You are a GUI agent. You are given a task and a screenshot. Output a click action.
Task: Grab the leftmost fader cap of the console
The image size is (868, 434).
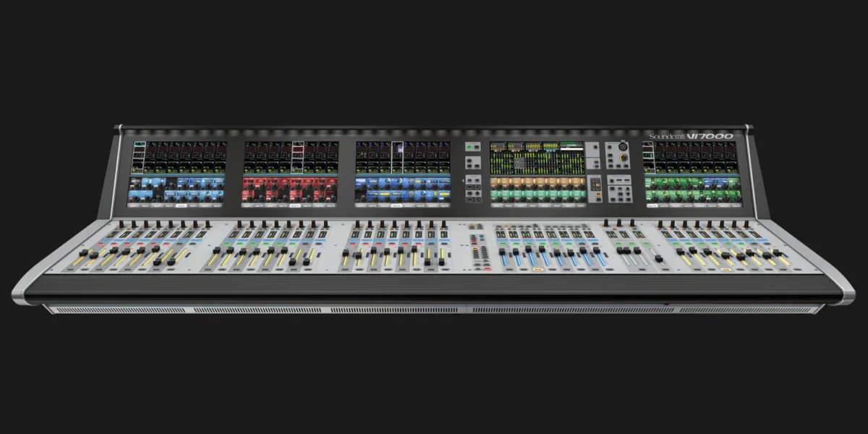84,252
